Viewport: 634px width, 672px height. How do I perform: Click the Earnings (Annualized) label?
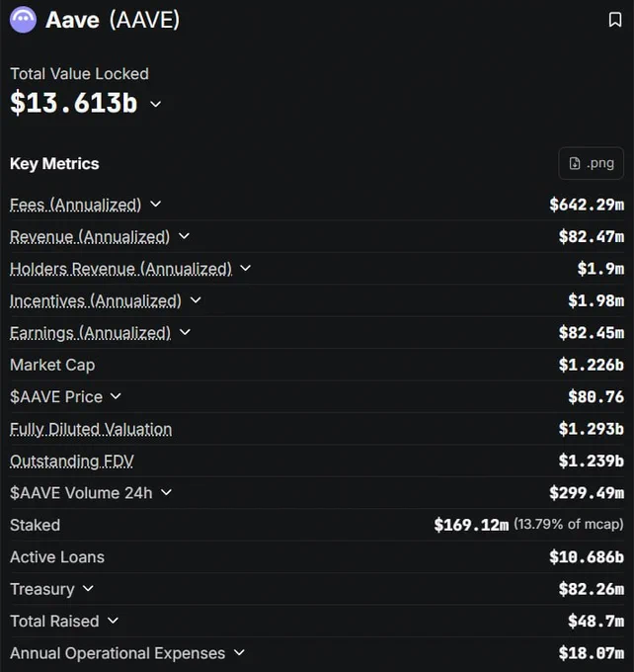tap(91, 333)
